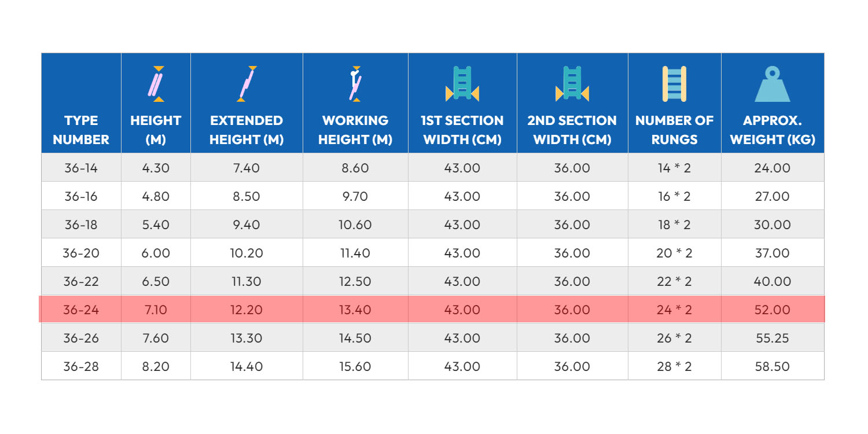Click the number of rungs icon
This screenshot has height=434, width=868.
(x=674, y=84)
